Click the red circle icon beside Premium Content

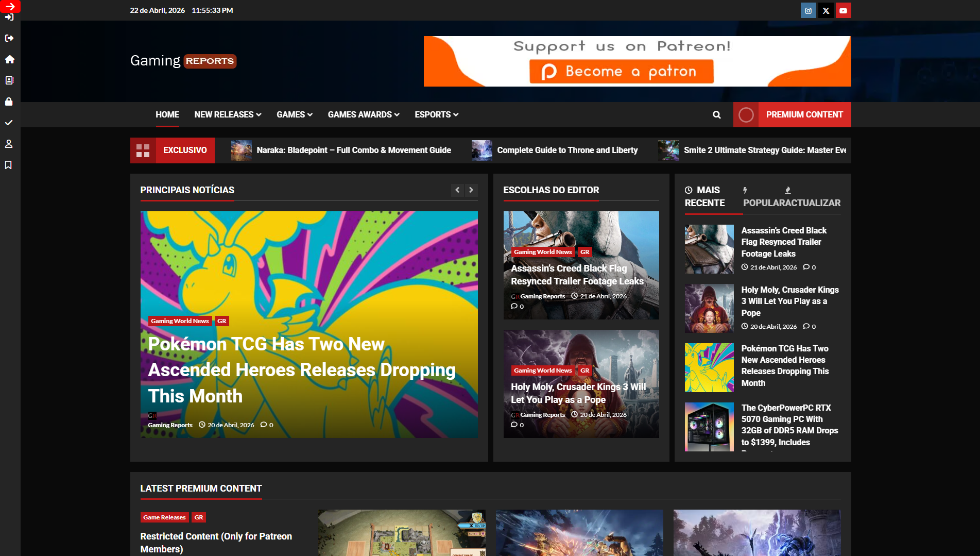pos(746,115)
